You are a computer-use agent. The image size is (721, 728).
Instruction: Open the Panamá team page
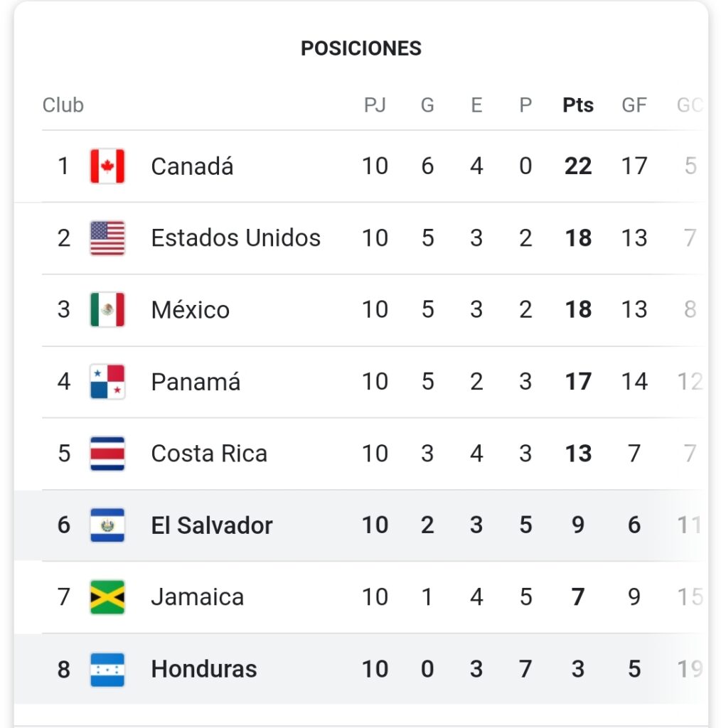click(196, 381)
